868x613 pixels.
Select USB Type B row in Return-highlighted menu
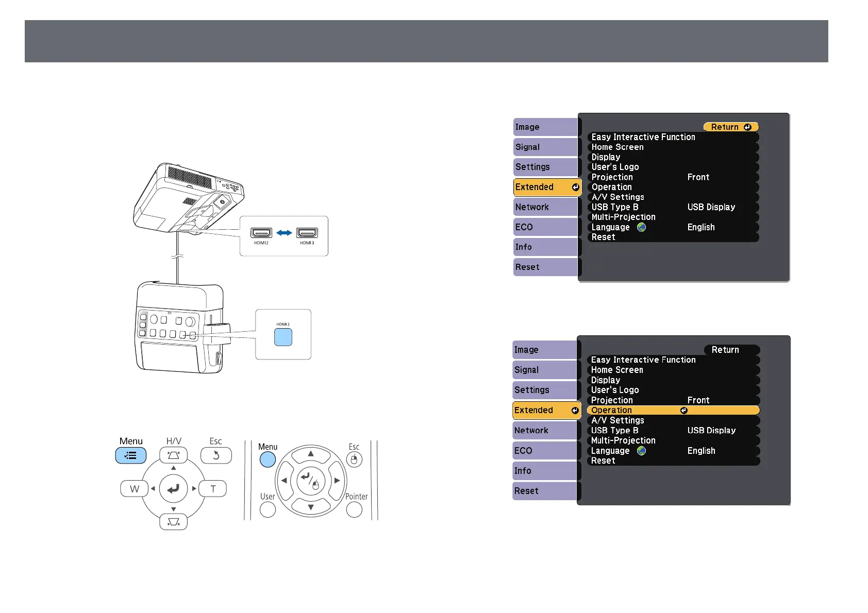(x=673, y=207)
